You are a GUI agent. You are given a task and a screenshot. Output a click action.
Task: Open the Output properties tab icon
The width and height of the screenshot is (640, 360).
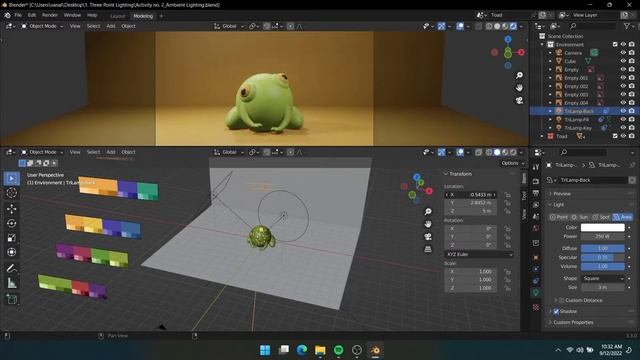click(x=536, y=193)
